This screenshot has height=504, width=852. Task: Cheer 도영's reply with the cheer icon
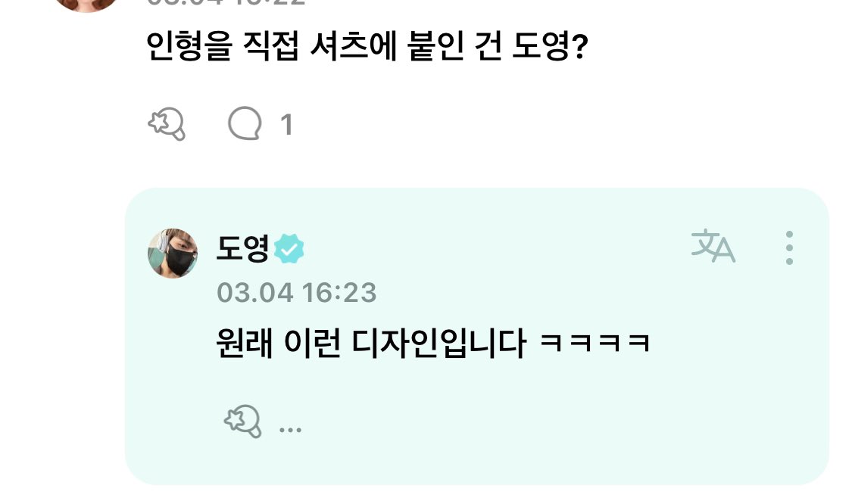(x=243, y=421)
